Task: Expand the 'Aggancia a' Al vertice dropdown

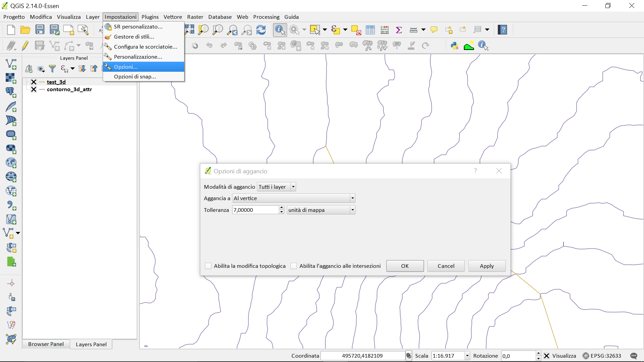Action: [293, 198]
